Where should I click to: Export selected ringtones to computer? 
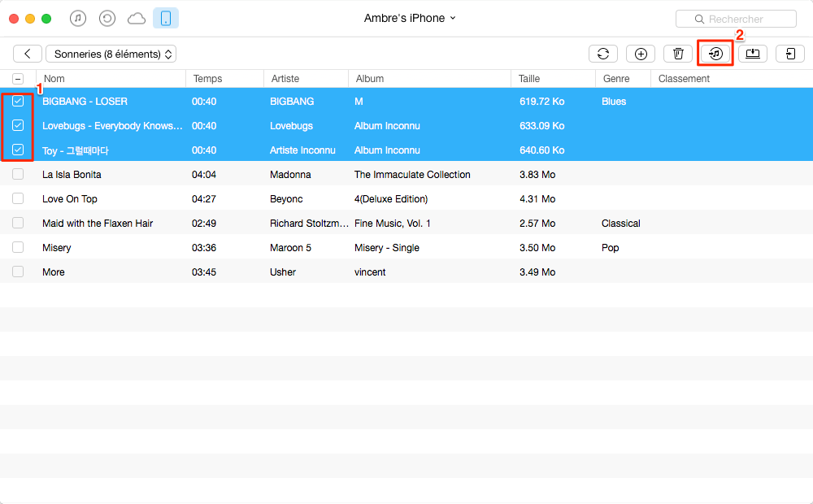click(753, 54)
